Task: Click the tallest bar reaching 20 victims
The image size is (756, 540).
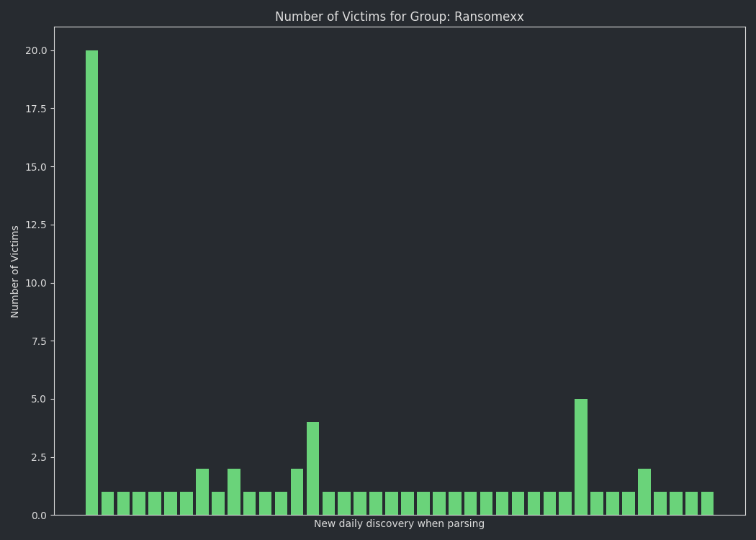Action: click(x=91, y=282)
